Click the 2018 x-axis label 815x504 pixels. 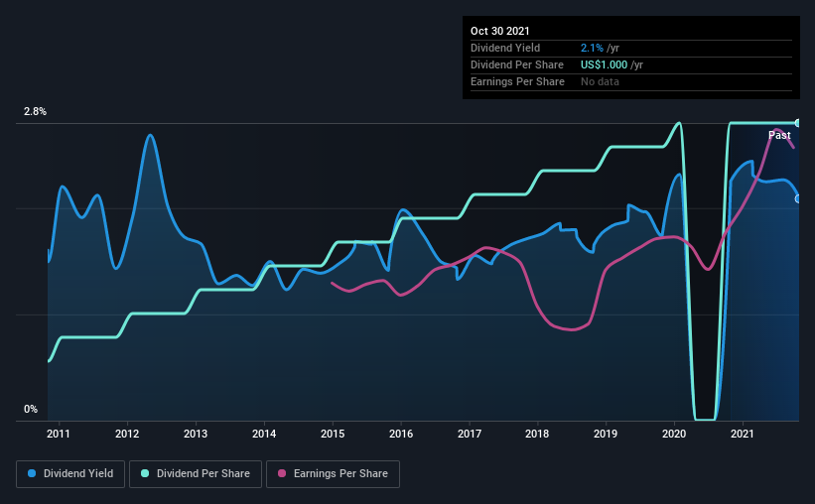tap(537, 434)
